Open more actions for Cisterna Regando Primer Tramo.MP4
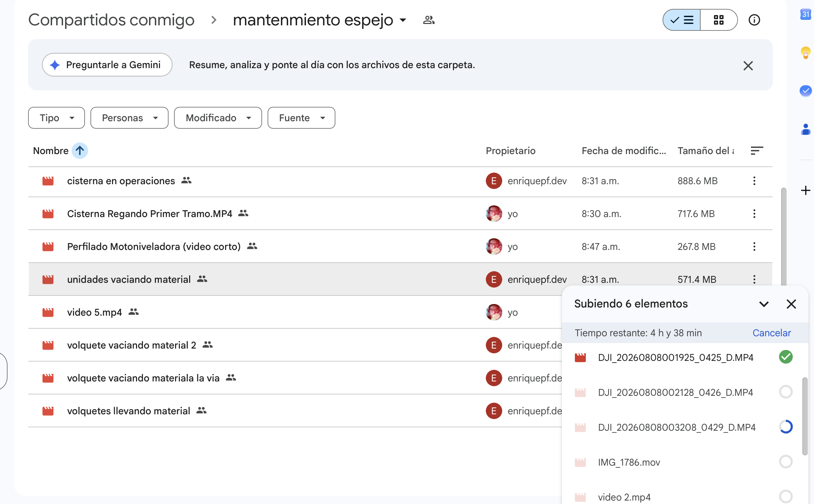814x504 pixels. (754, 214)
